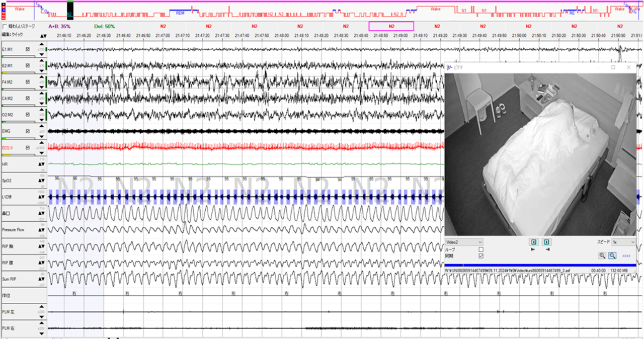Click the 鼻口 channel scale arrows
Screen dimensions: 644x339
pos(43,213)
